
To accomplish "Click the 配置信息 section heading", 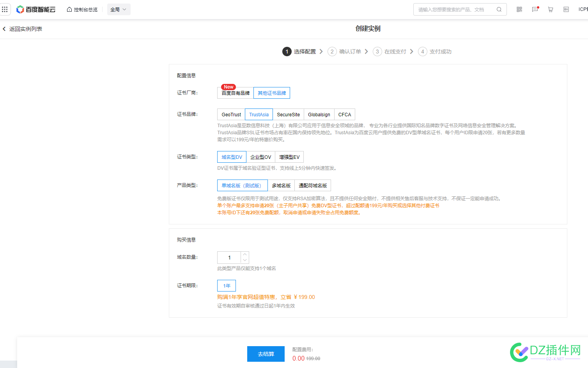I will coord(186,75).
